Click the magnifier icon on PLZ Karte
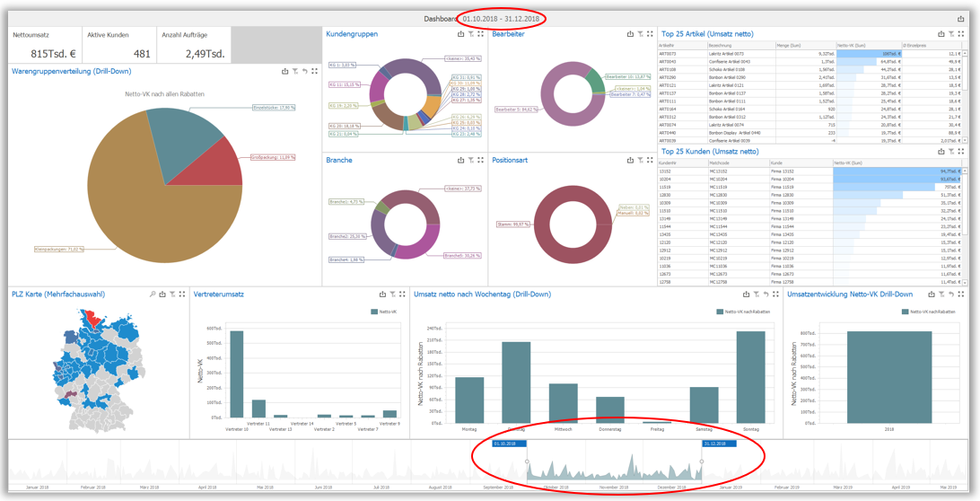This screenshot has width=980, height=501. click(x=152, y=294)
